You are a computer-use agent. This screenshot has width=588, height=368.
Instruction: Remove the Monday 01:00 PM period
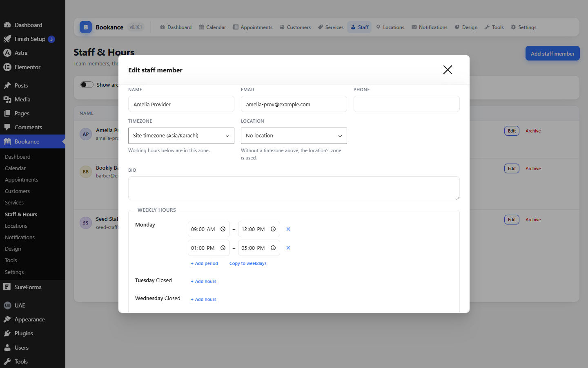point(288,248)
